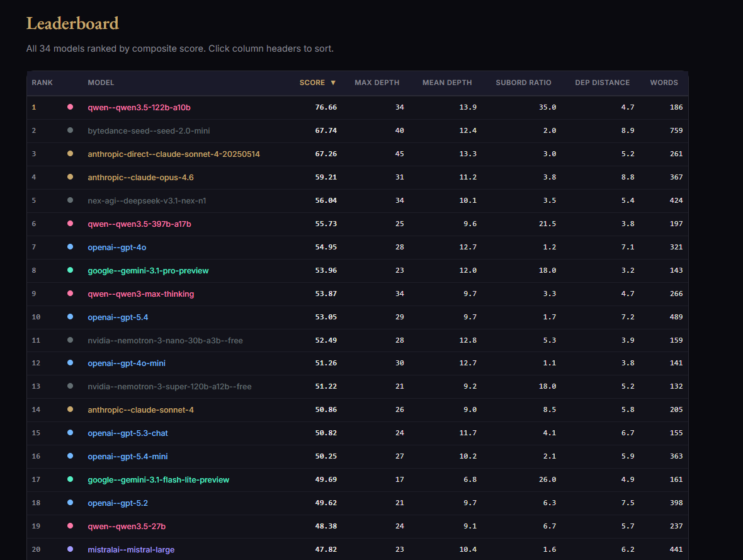
Task: Click max depth value 40
Action: [399, 130]
